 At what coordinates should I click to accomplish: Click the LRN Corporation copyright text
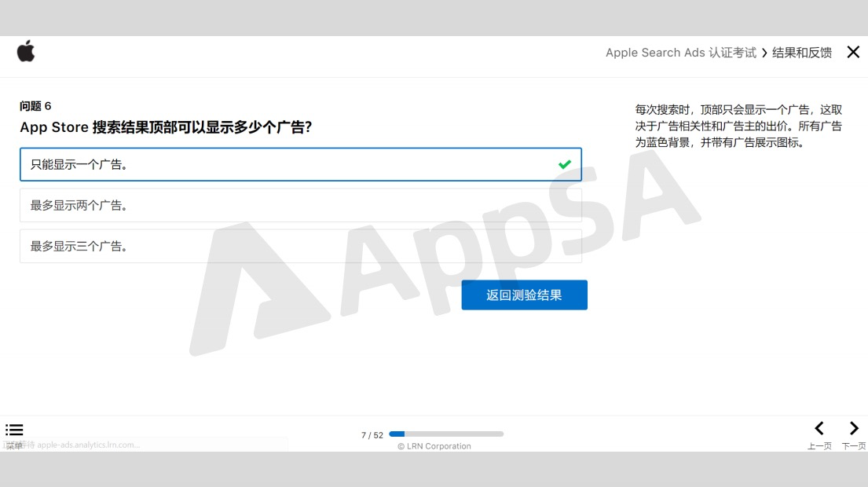(x=434, y=446)
